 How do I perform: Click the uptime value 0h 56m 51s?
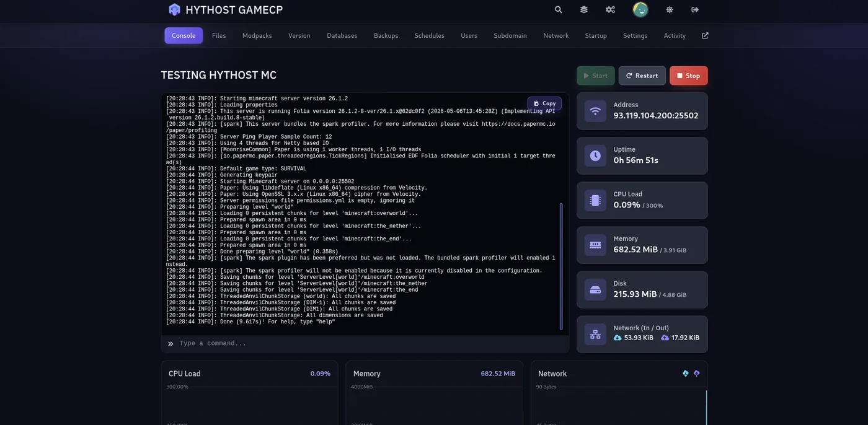(636, 160)
